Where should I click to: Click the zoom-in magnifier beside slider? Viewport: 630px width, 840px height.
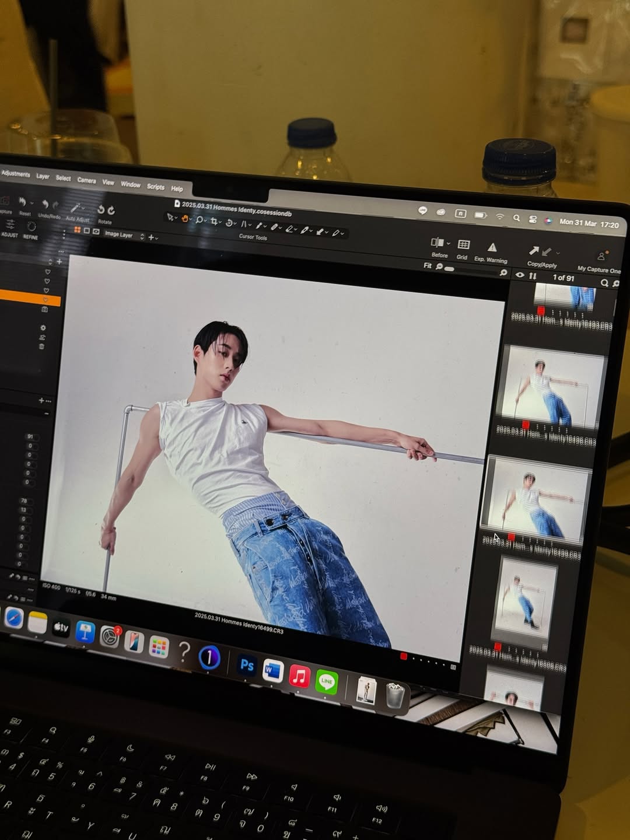coord(503,272)
